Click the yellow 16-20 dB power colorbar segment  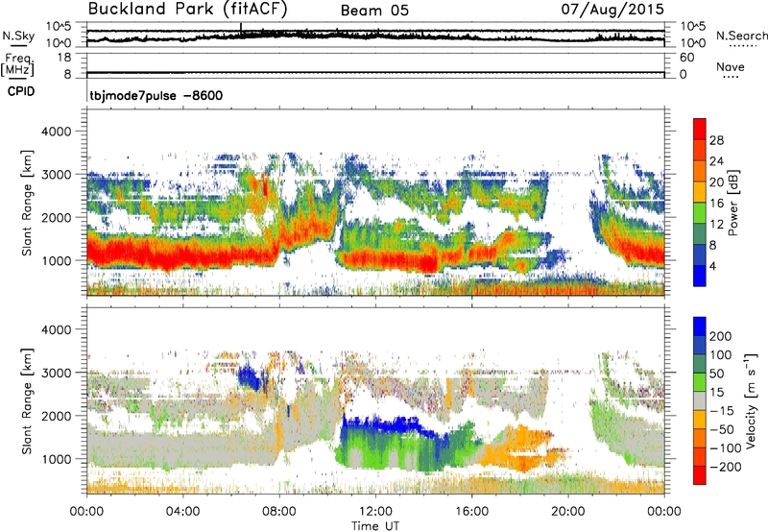(700, 191)
